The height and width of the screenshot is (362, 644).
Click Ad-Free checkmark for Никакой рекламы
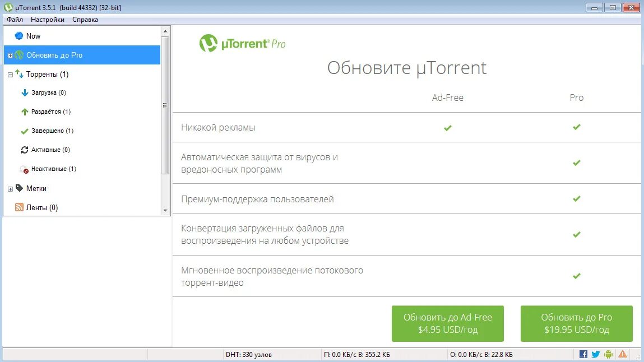pyautogui.click(x=448, y=128)
